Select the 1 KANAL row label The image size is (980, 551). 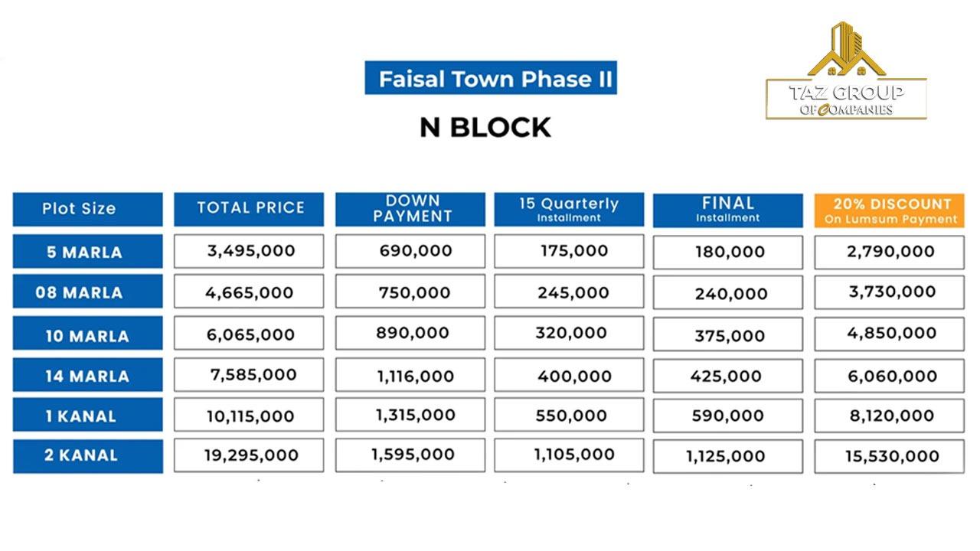point(87,416)
